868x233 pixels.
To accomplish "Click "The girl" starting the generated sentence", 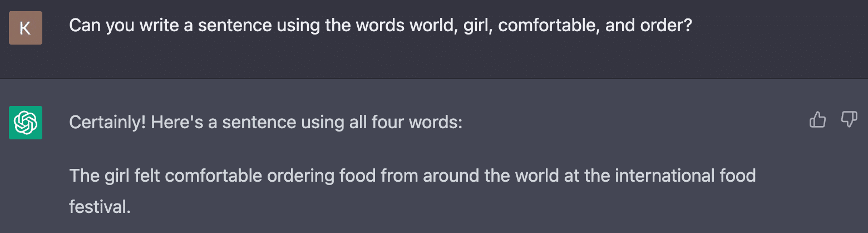I will 99,176.
